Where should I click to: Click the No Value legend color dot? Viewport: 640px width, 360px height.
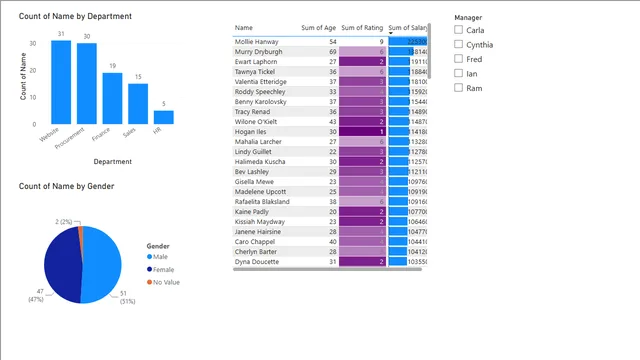pos(149,282)
